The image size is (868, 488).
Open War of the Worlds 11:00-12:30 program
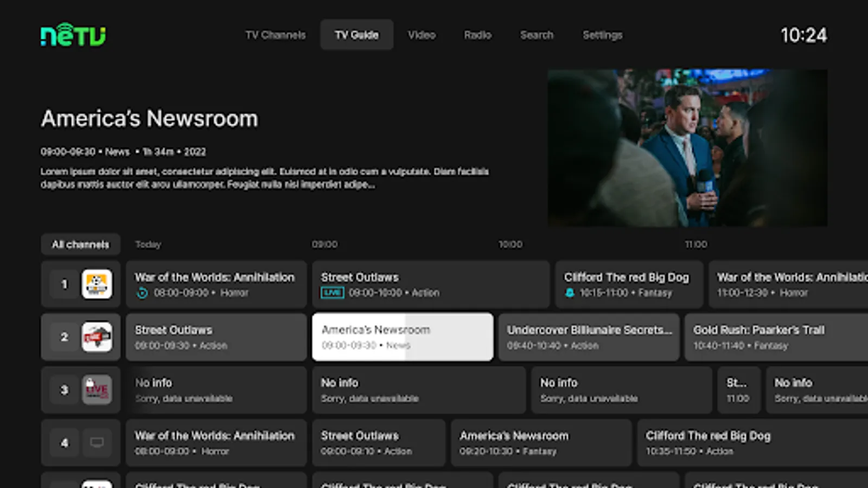point(788,284)
